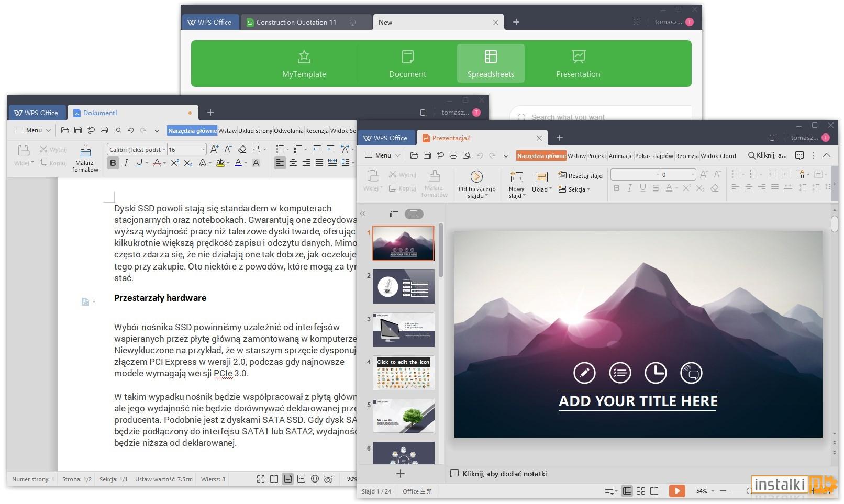Screen dimensions: 844x504
Task: Expand the quick toolbar customize arrow in Prezentacja2
Action: [506, 155]
